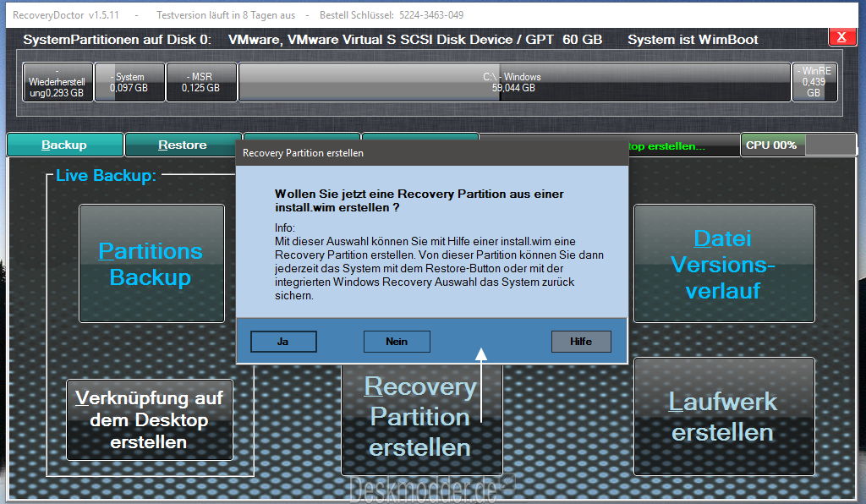Click the Recovery Partition erstellen dialog title
Image resolution: width=866 pixels, height=504 pixels.
click(304, 153)
